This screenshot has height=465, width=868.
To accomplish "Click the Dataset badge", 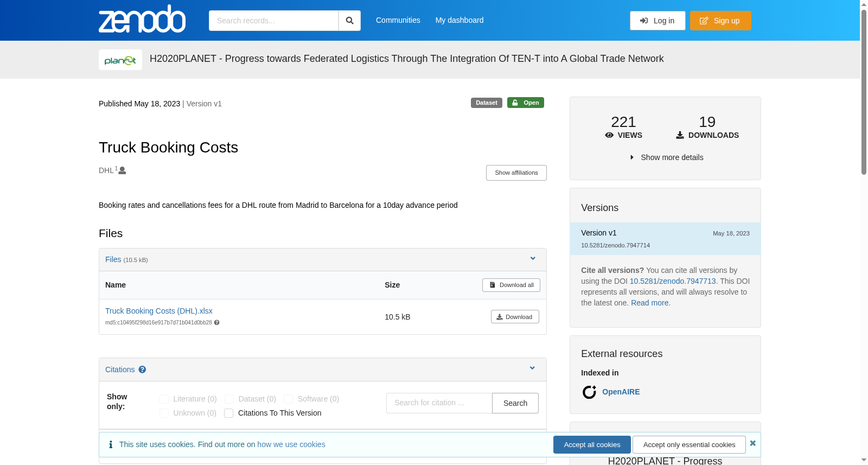I will [x=487, y=103].
